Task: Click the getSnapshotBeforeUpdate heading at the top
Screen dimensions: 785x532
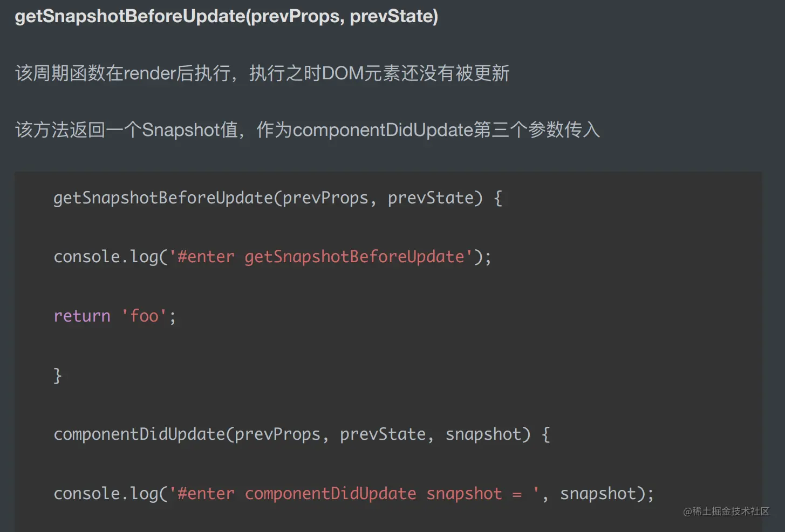Action: pos(226,16)
